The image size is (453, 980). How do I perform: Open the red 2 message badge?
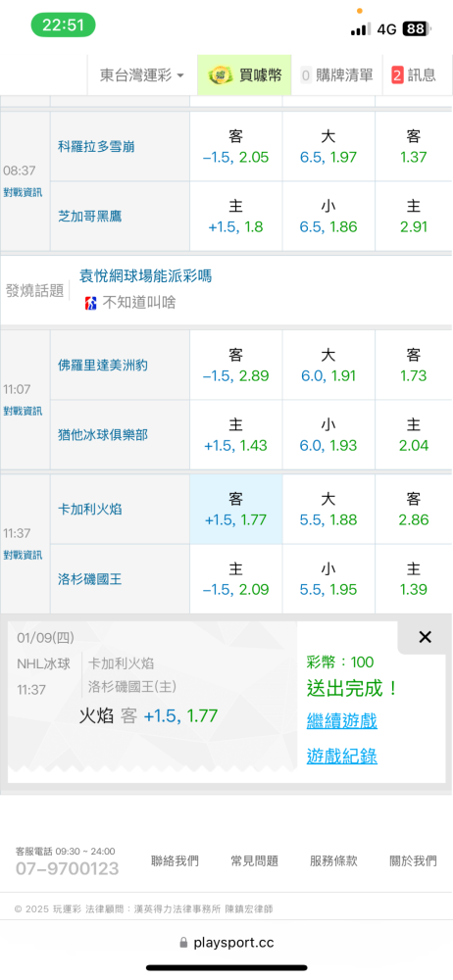click(397, 75)
